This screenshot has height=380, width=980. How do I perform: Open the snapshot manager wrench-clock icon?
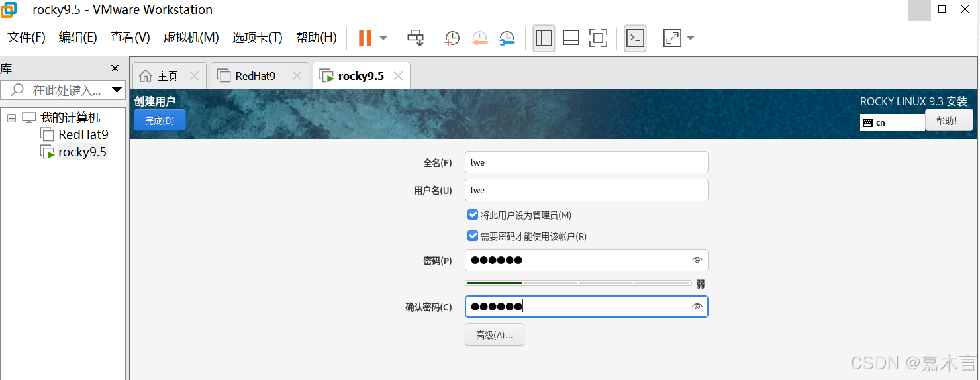coord(507,38)
